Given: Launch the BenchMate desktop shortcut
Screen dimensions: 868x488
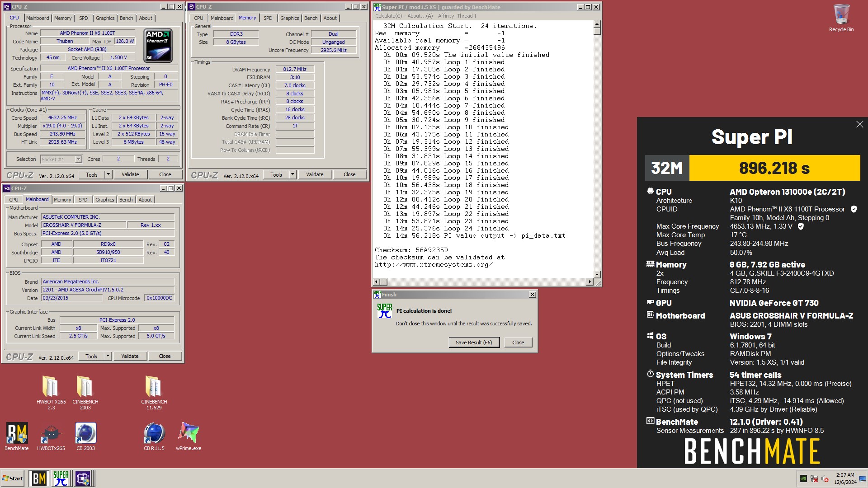Looking at the screenshot, I should [17, 436].
